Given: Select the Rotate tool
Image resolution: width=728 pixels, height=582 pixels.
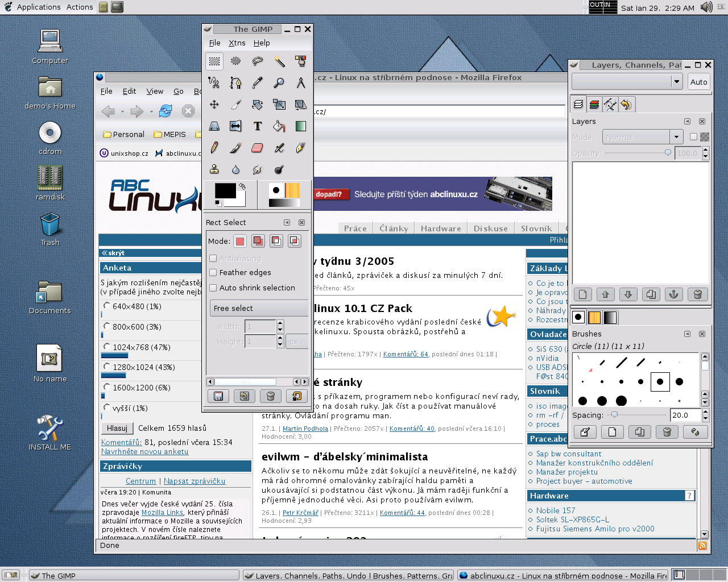Looking at the screenshot, I should pyautogui.click(x=258, y=105).
